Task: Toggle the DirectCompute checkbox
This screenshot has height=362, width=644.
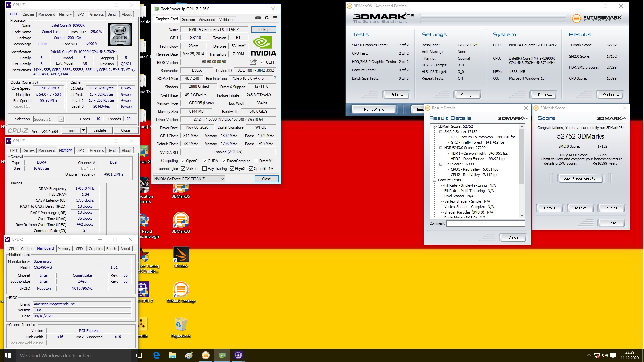Action: click(224, 161)
